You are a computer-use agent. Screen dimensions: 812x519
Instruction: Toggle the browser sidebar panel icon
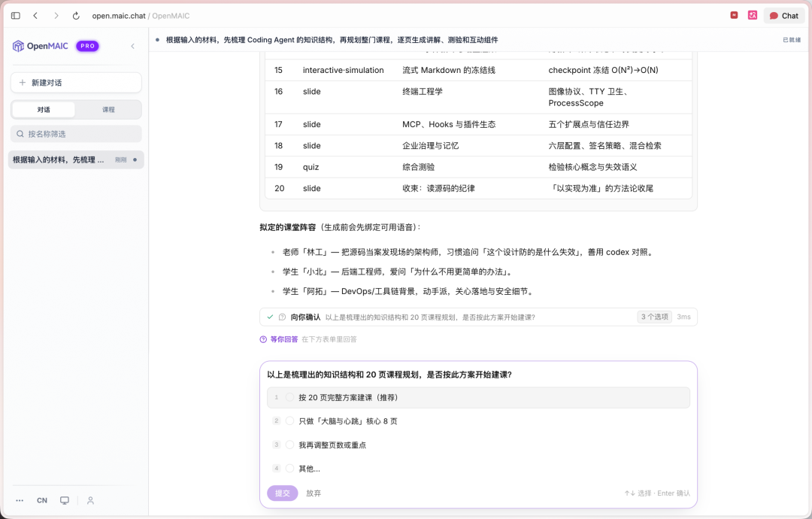(16, 16)
